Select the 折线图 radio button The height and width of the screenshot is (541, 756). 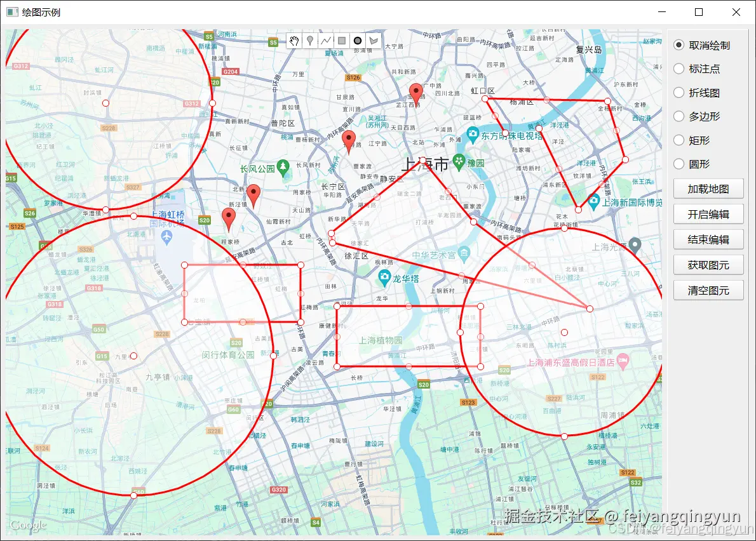pos(679,93)
